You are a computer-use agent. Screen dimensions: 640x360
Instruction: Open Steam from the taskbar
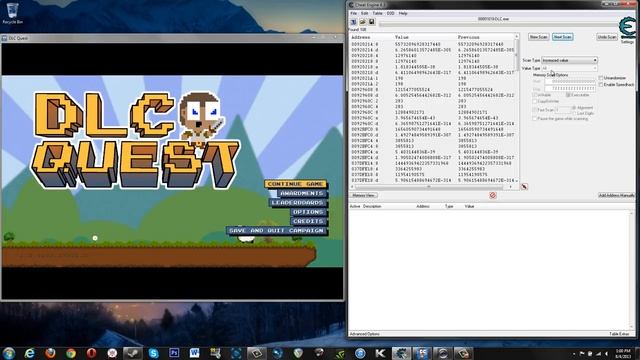pyautogui.click(x=133, y=353)
